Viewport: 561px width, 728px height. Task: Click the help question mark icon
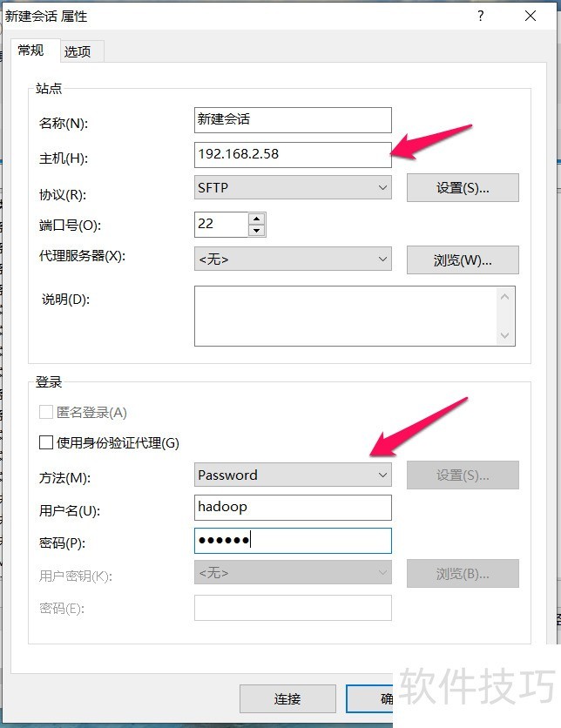(x=480, y=16)
